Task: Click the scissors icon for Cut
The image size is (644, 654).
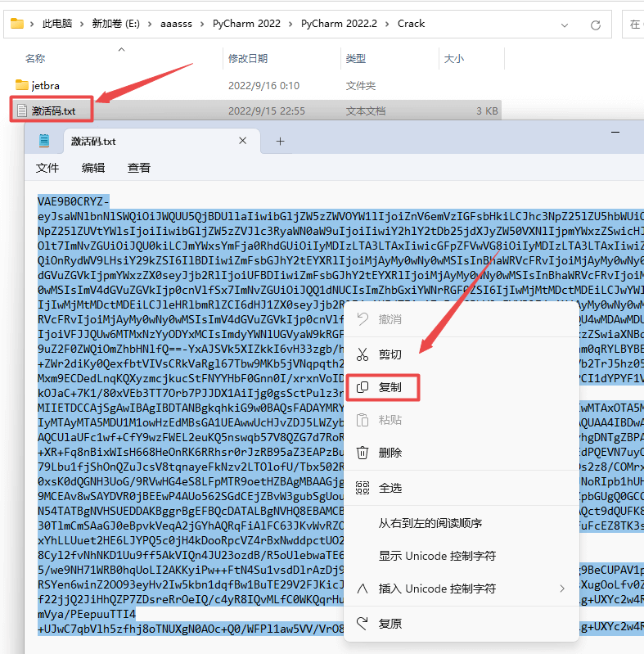Action: 363,354
